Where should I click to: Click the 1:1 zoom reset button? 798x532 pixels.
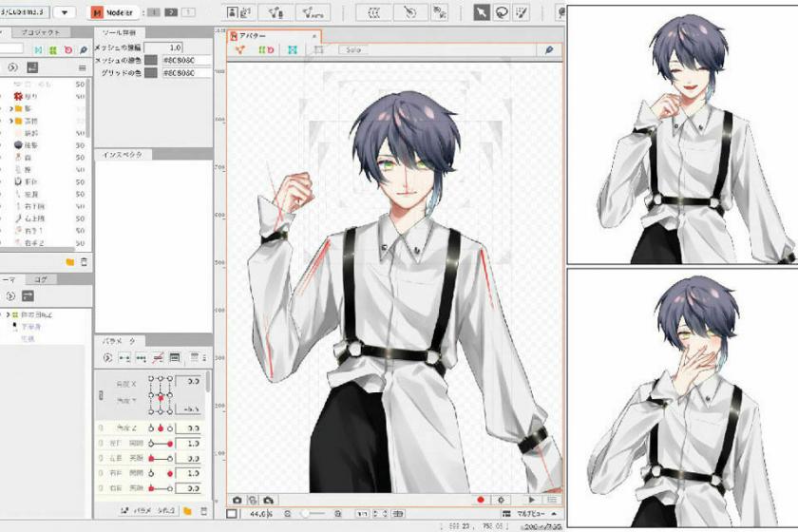point(362,514)
